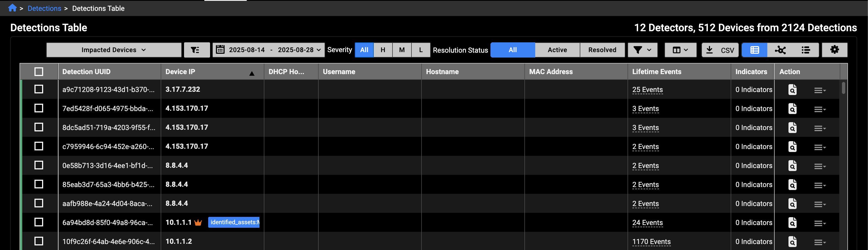
Task: Toggle the select-all header checkbox
Action: pyautogui.click(x=39, y=72)
